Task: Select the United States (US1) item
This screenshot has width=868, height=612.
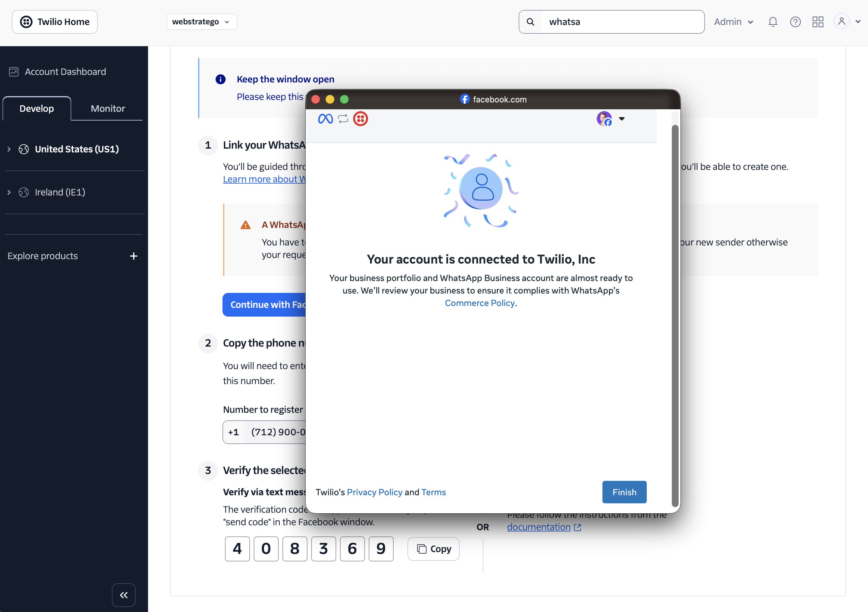Action: (x=77, y=149)
